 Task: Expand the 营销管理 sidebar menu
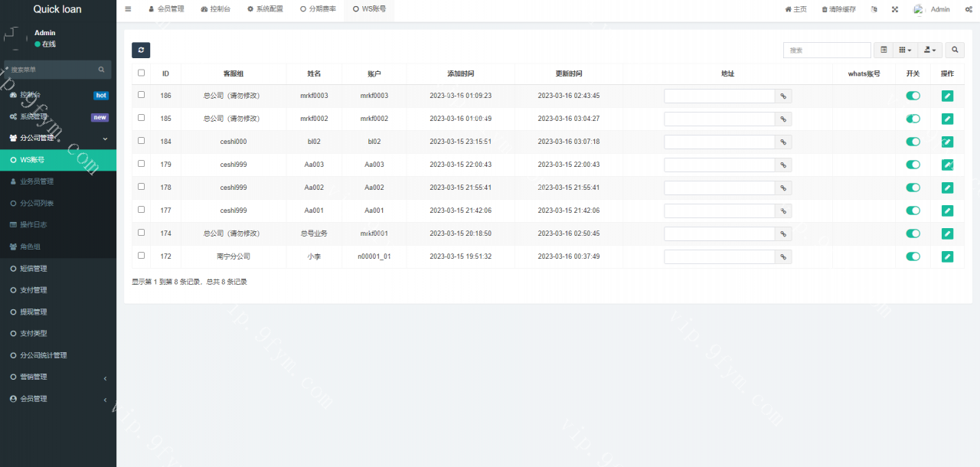(x=57, y=377)
